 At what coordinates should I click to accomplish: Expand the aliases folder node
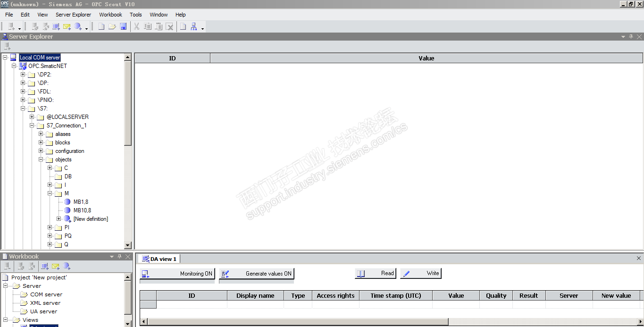(41, 134)
